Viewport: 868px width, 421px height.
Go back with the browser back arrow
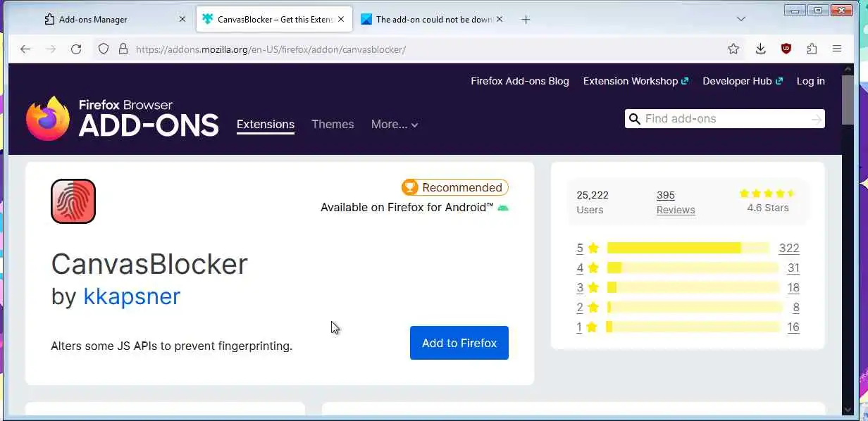(25, 49)
